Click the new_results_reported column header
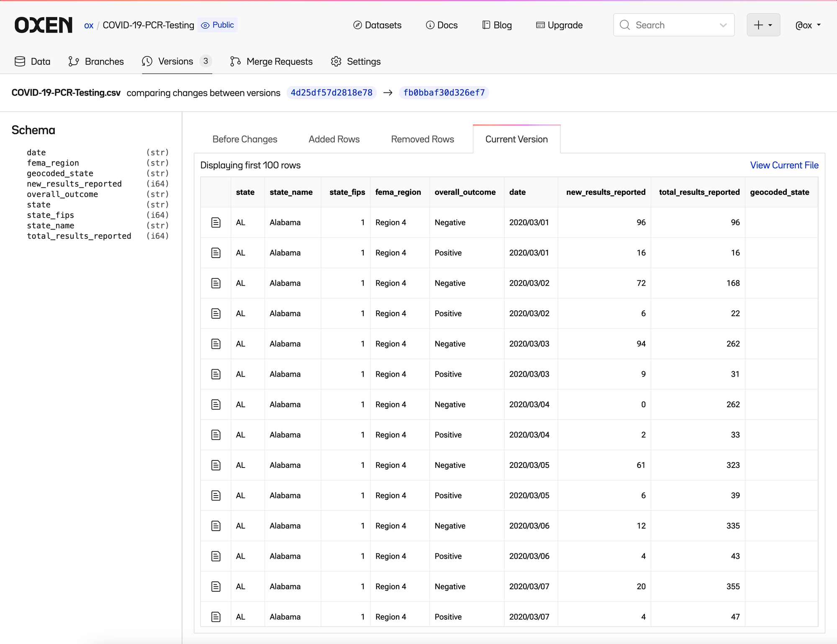This screenshot has width=837, height=644. tap(606, 192)
